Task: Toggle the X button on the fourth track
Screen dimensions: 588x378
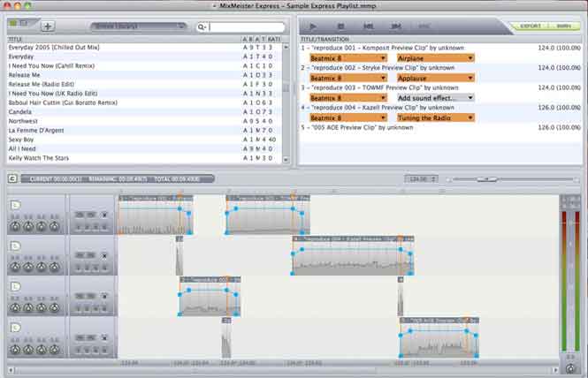Action: 104,337
